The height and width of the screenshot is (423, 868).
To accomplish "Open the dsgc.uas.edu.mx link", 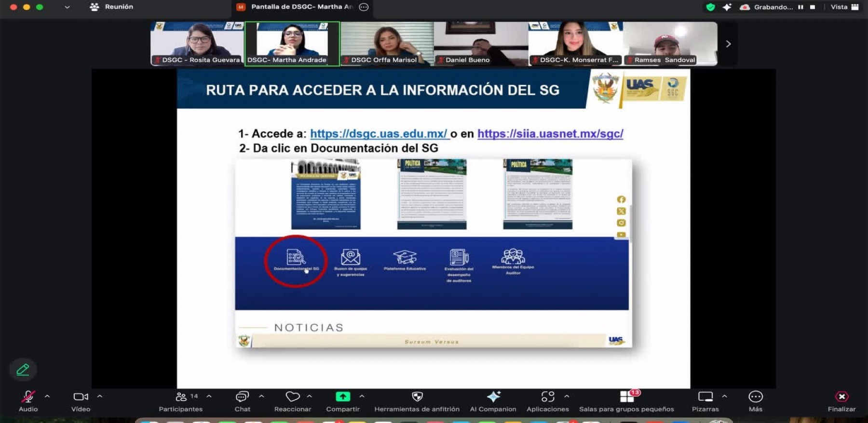I will click(380, 133).
